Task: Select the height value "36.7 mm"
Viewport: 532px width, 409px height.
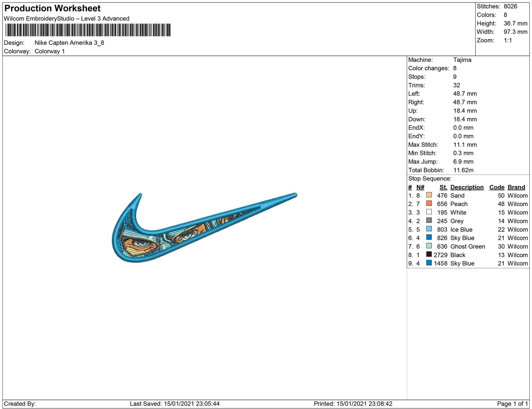Action: (515, 24)
